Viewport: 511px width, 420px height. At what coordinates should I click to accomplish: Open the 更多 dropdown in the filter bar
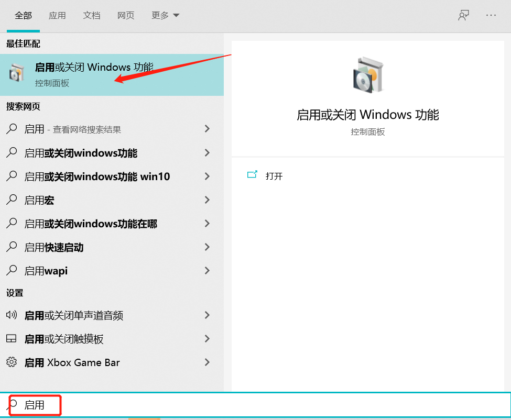pyautogui.click(x=165, y=16)
